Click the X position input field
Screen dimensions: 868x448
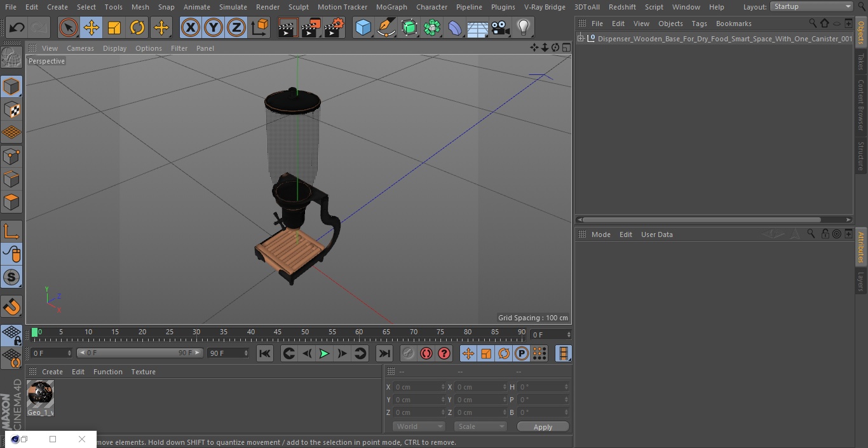pyautogui.click(x=419, y=387)
